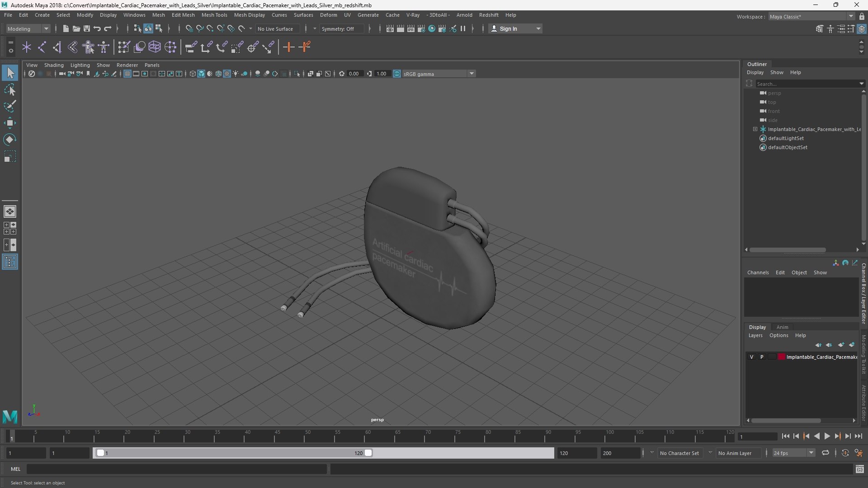Screen dimensions: 868x488
Task: Switch to the Anim layer tab
Action: pyautogui.click(x=782, y=327)
